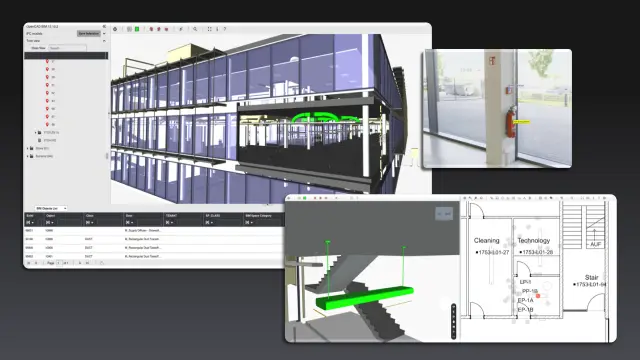
Task: Toggle fullscreen icon in main viewer toolbar
Action: tap(209, 29)
